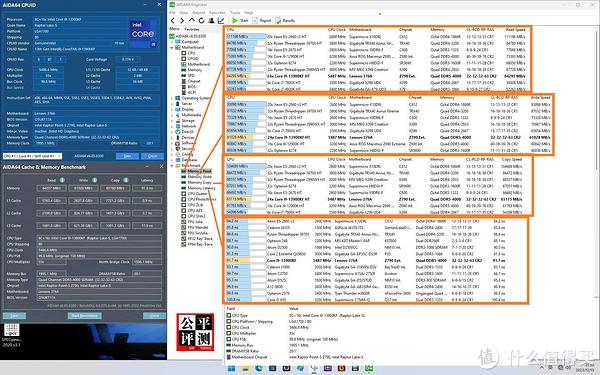Viewport: 600px width, 375px height.
Task: Open the View menu
Action: click(x=184, y=13)
